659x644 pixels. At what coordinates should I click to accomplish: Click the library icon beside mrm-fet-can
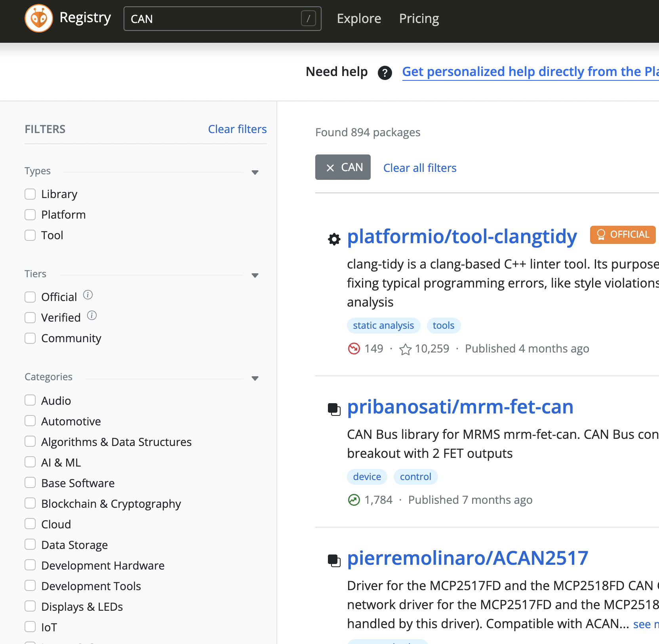tap(334, 409)
